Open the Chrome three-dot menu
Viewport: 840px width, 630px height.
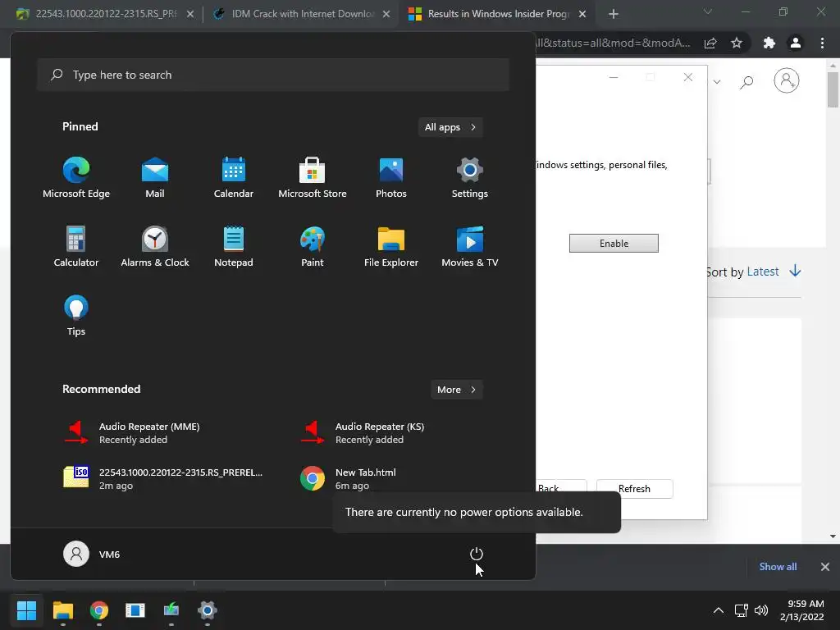click(822, 43)
